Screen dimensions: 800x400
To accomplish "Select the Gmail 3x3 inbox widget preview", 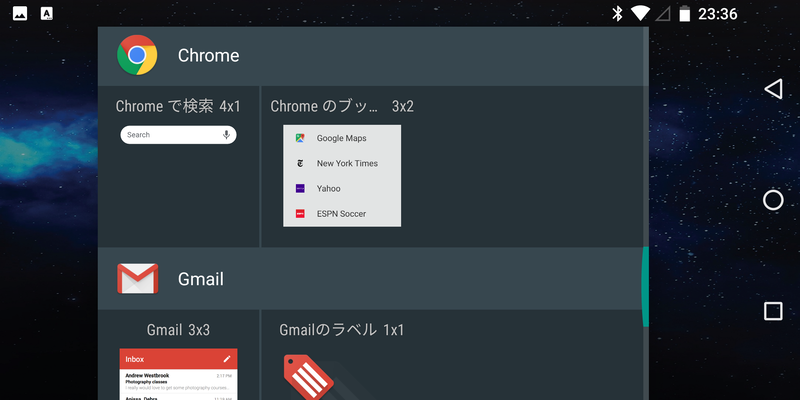I will tap(178, 374).
